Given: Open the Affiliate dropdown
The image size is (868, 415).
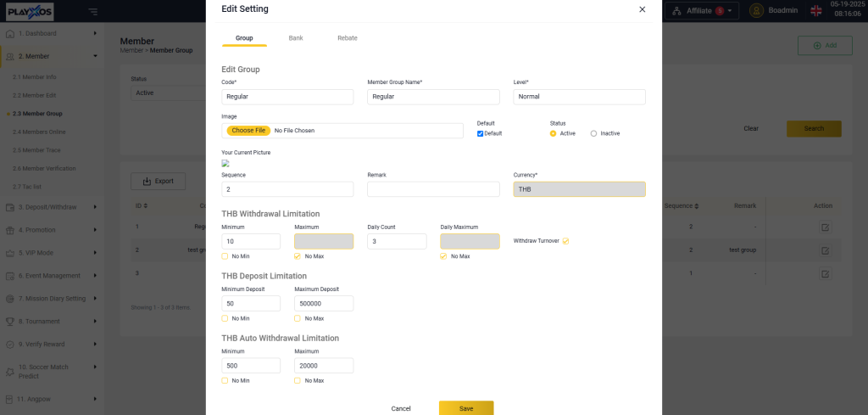Looking at the screenshot, I should pyautogui.click(x=701, y=10).
